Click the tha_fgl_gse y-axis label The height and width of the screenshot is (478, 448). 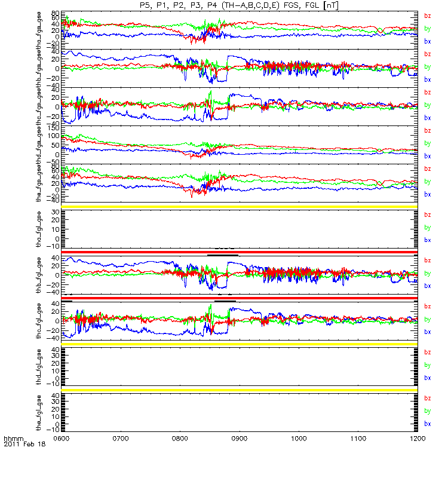(x=39, y=229)
